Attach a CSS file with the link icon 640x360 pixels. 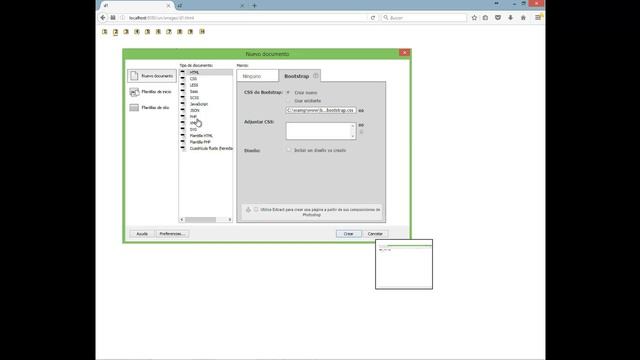361,125
